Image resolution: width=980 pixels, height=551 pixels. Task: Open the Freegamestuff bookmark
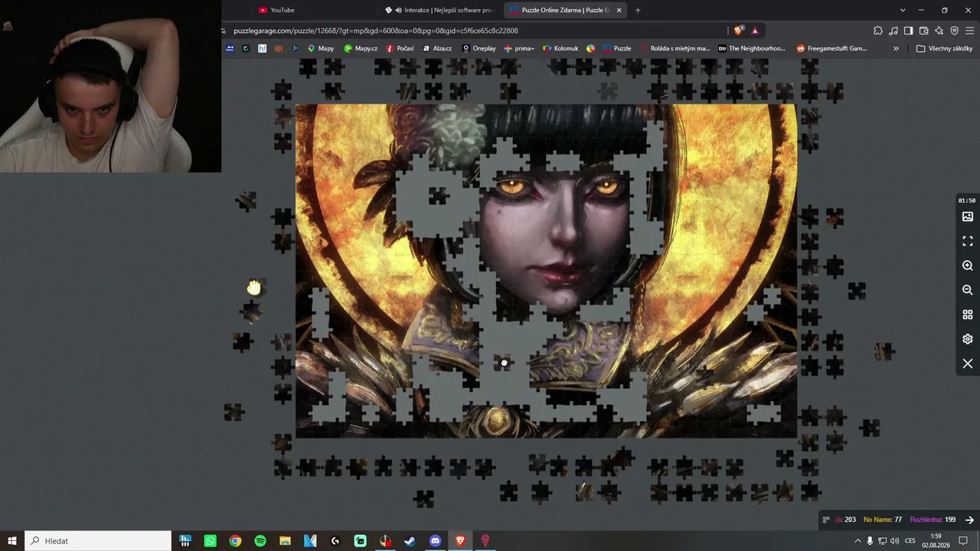coord(831,48)
